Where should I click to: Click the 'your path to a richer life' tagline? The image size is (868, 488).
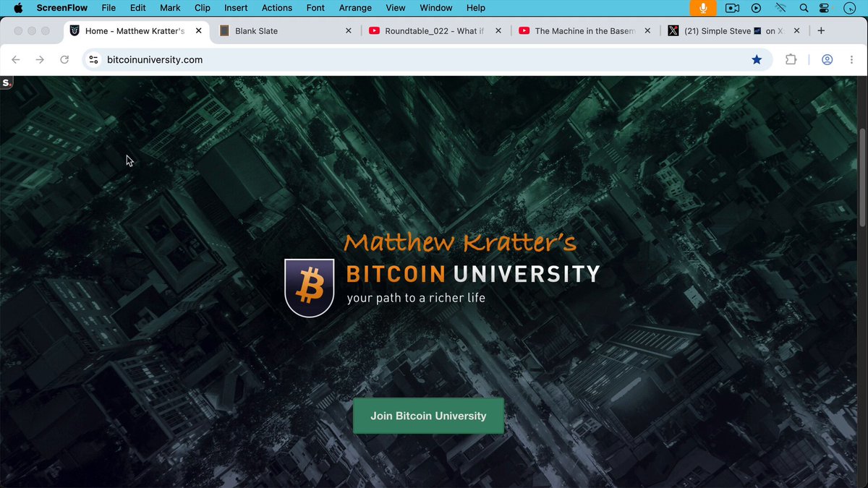(x=416, y=298)
